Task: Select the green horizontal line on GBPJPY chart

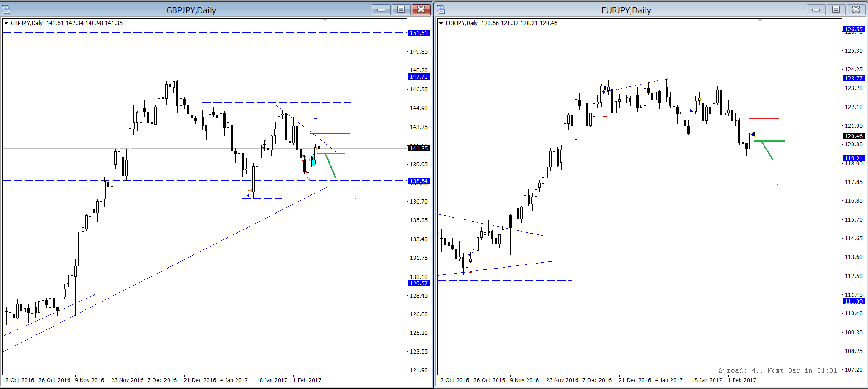Action: [331, 153]
